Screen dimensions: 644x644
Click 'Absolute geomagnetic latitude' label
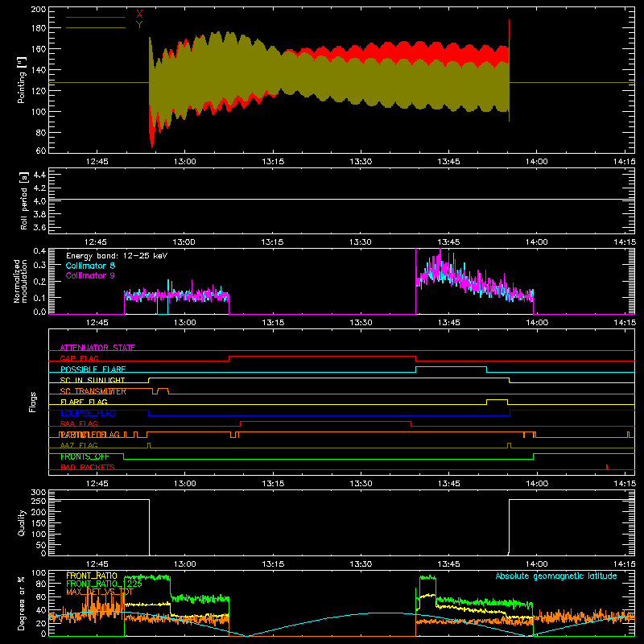[x=556, y=576]
